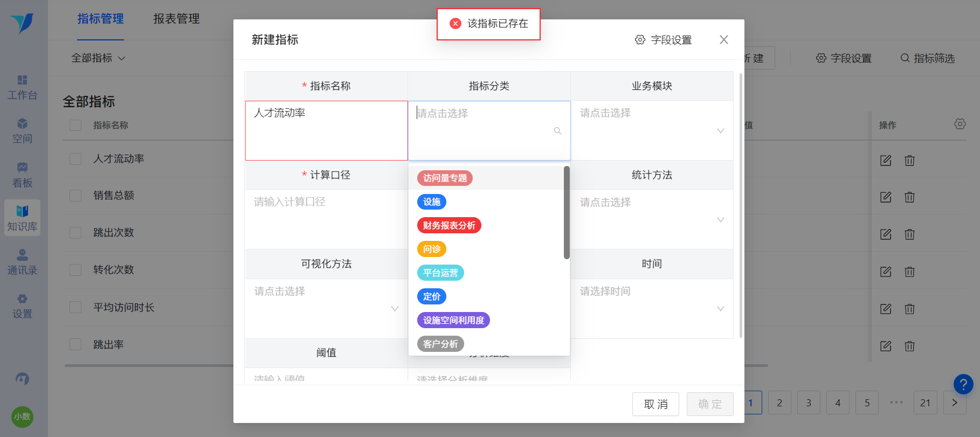This screenshot has width=980, height=437.
Task: Expand the 业务模块 dropdown
Action: pos(652,130)
